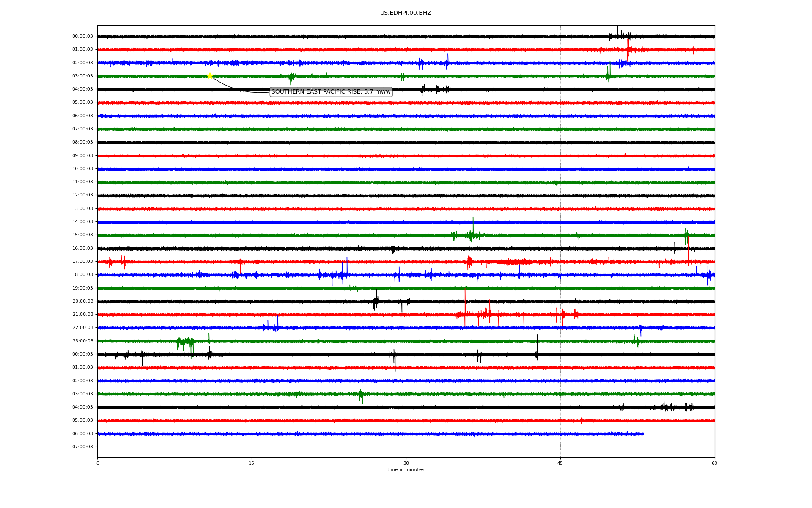The width and height of the screenshot is (812, 508).
Task: Choose the 18:00:03 time label
Action: point(82,275)
